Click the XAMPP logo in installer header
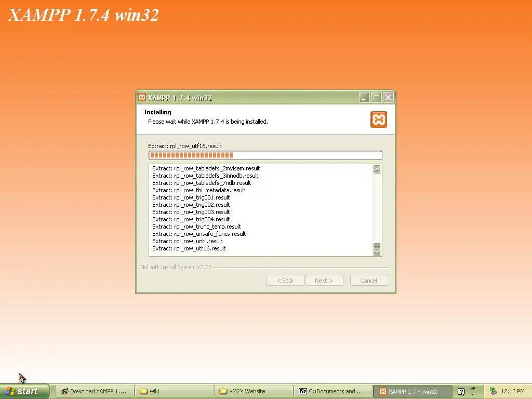The image size is (532, 399). pyautogui.click(x=379, y=119)
